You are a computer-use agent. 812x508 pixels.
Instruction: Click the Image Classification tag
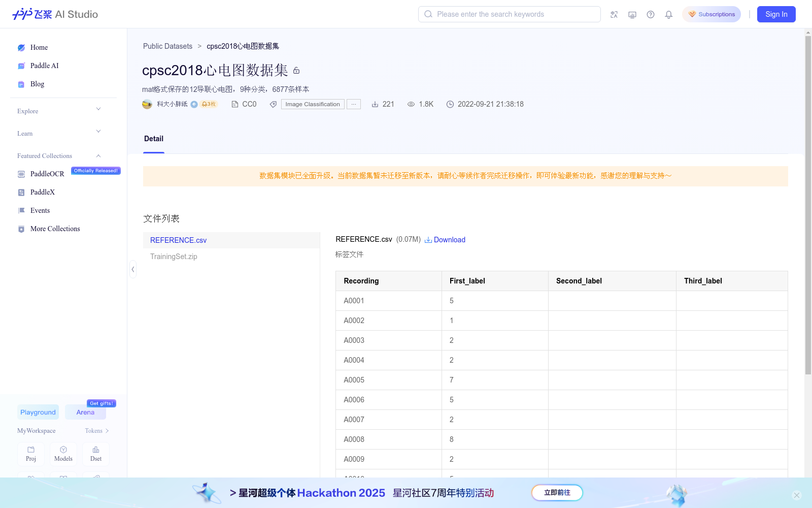point(313,104)
